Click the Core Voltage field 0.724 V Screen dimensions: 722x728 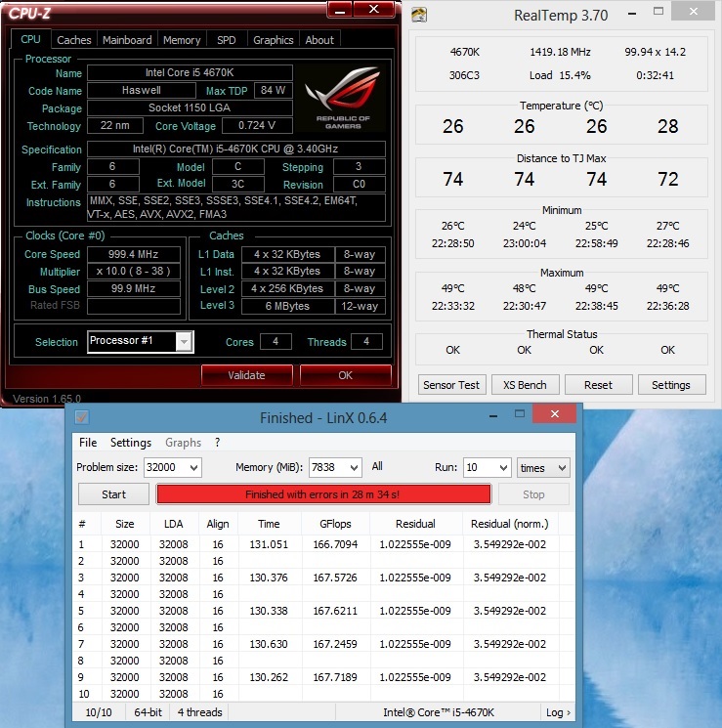(x=257, y=125)
